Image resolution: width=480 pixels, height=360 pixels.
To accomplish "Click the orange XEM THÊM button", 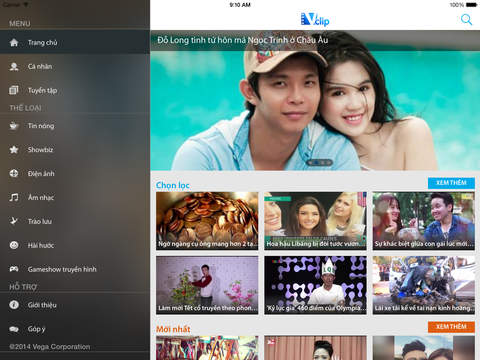I will point(451,327).
